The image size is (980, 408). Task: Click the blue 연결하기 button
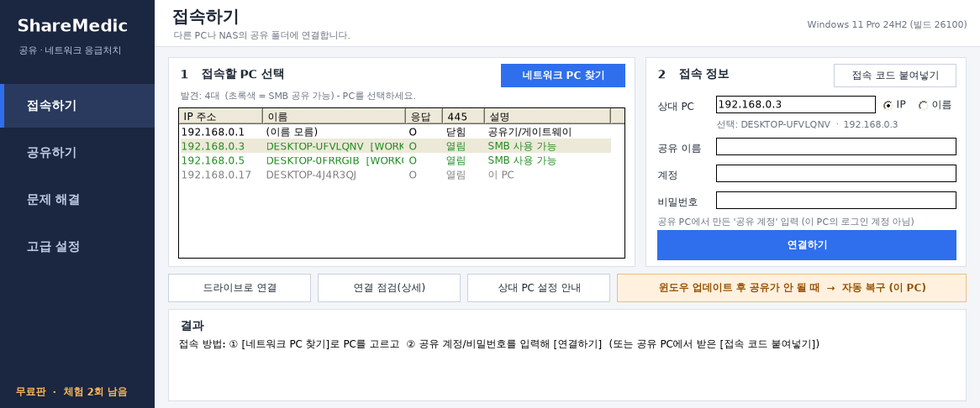point(806,245)
